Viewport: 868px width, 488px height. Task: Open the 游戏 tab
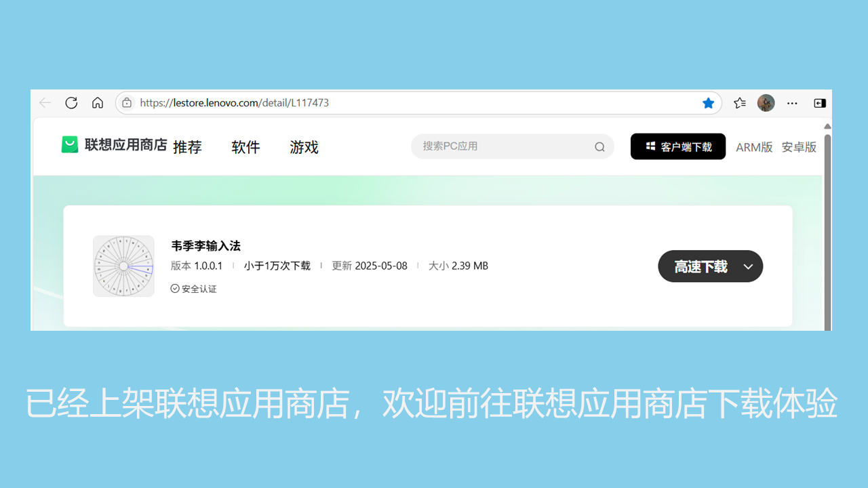304,147
